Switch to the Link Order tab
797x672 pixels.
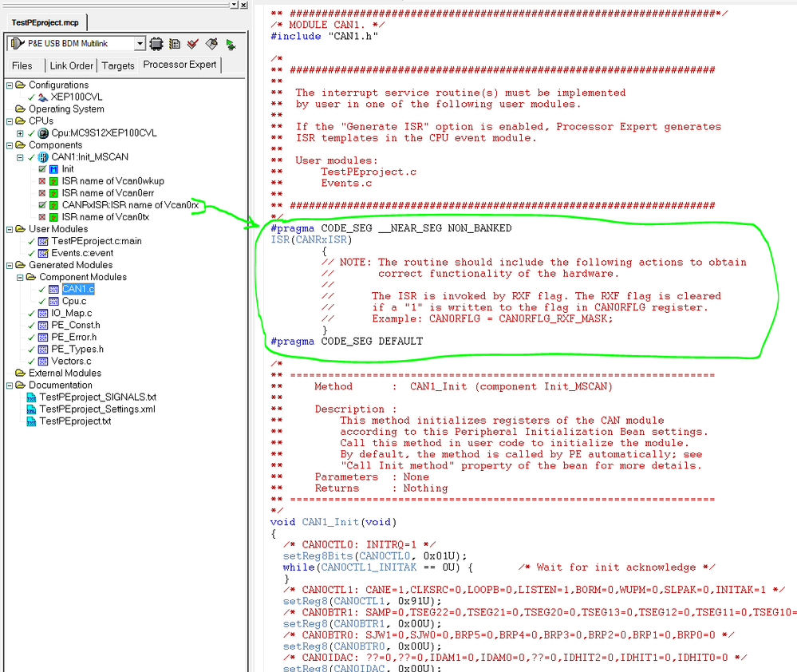(x=71, y=65)
